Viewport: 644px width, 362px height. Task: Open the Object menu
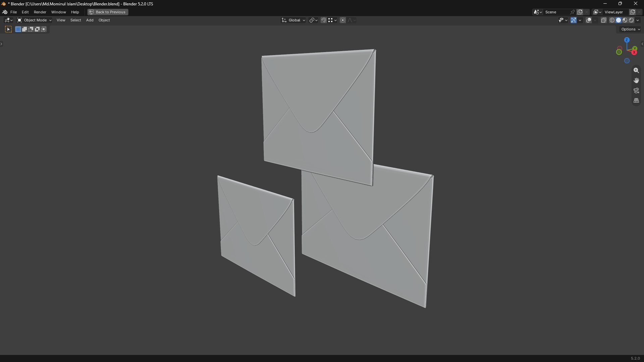(104, 20)
